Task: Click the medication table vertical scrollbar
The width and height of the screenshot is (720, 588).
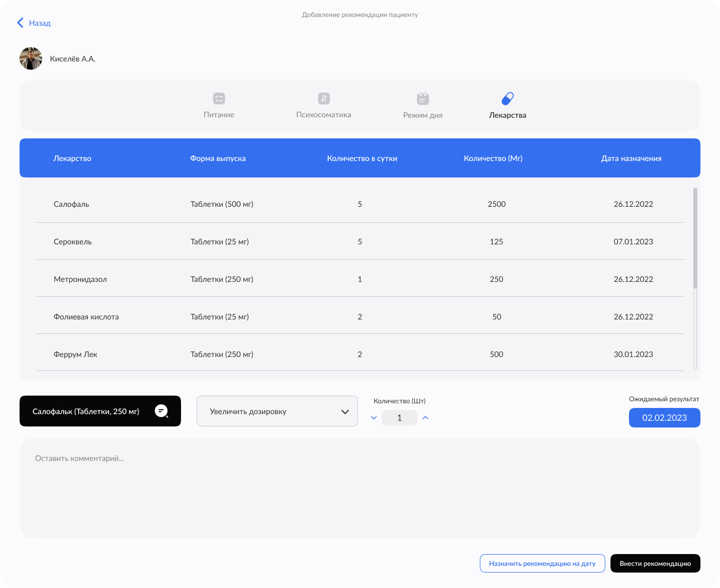Action: pos(695,278)
